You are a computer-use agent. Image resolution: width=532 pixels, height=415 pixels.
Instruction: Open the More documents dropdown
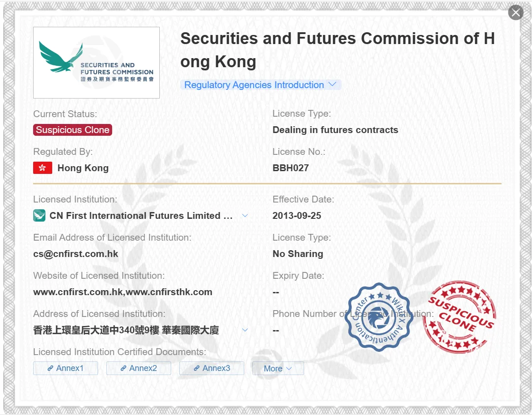click(x=278, y=368)
